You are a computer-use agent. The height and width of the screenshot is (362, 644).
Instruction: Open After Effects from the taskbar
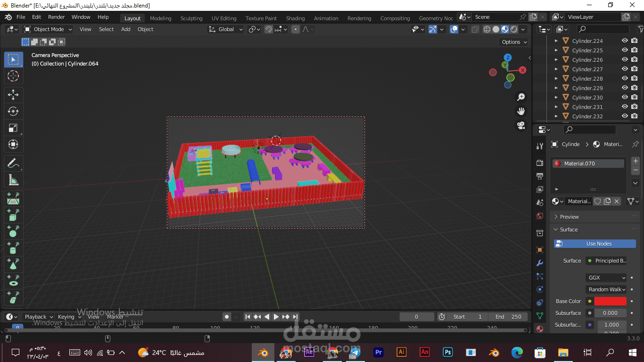coord(309,352)
